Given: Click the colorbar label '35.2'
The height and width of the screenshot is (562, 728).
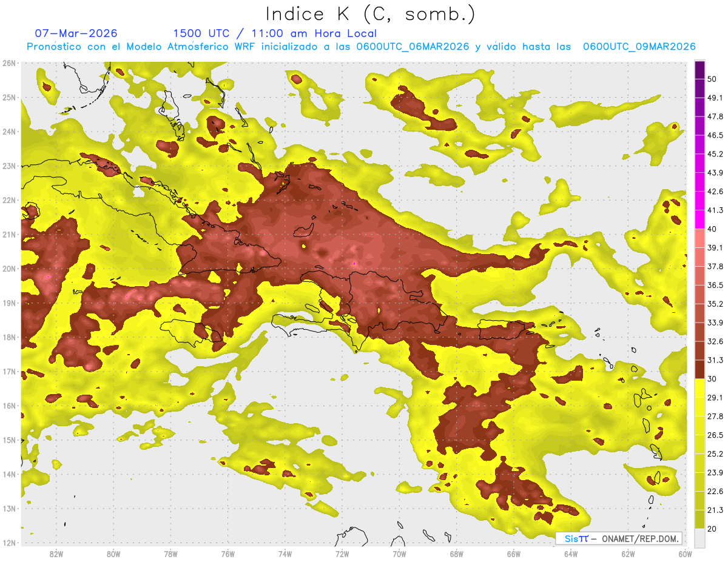Looking at the screenshot, I should click(x=715, y=304).
